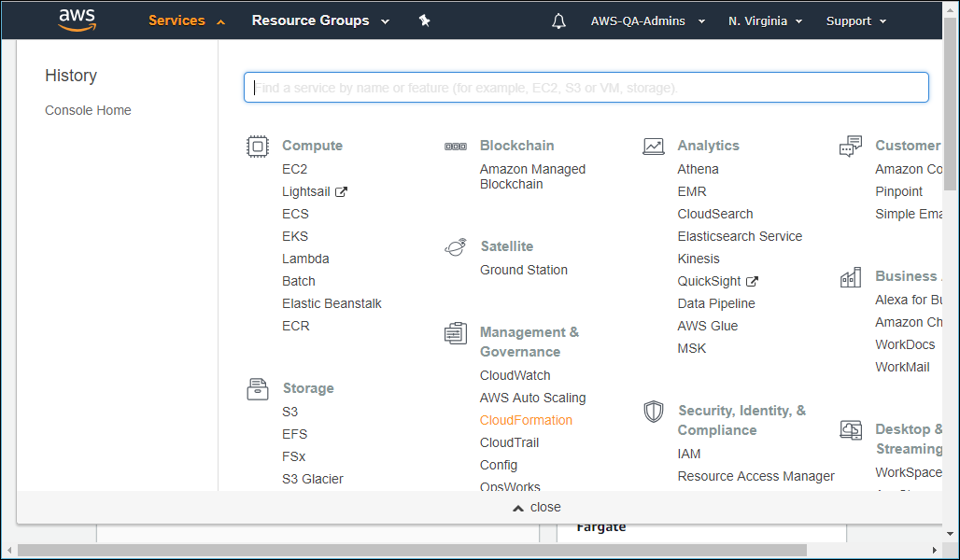Click the Storage category icon
This screenshot has width=960, height=560.
(257, 389)
